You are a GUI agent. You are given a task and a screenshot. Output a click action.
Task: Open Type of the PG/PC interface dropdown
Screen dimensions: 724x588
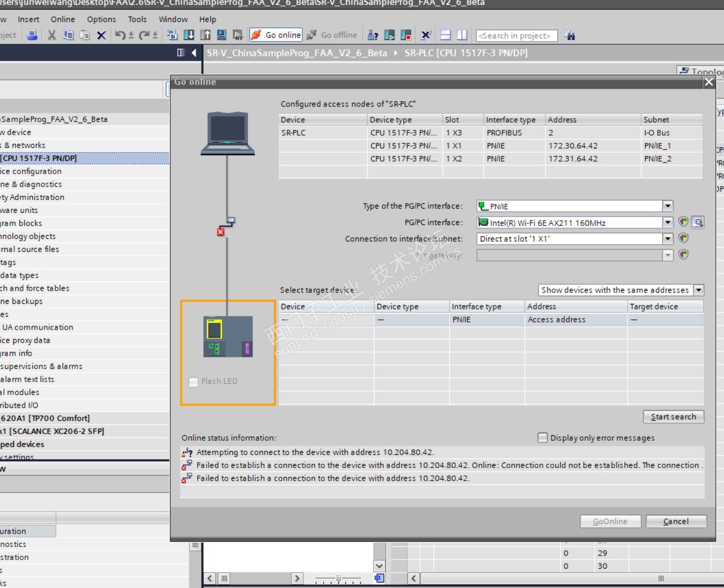pyautogui.click(x=668, y=206)
